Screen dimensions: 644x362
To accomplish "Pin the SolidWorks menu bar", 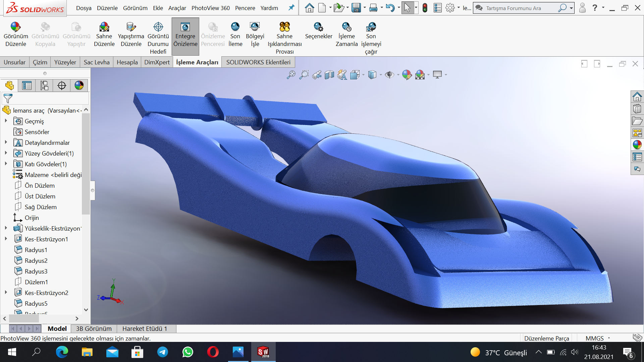I will tap(291, 8).
